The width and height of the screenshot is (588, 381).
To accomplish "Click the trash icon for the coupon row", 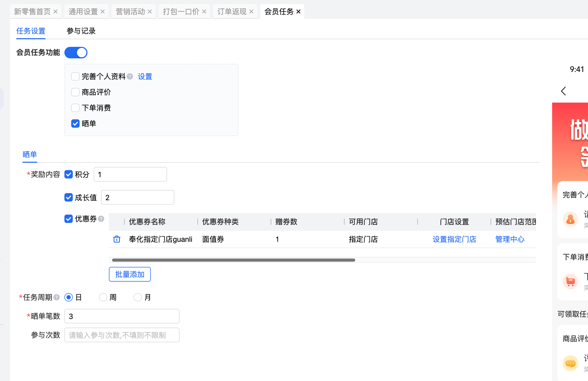I will tap(117, 239).
